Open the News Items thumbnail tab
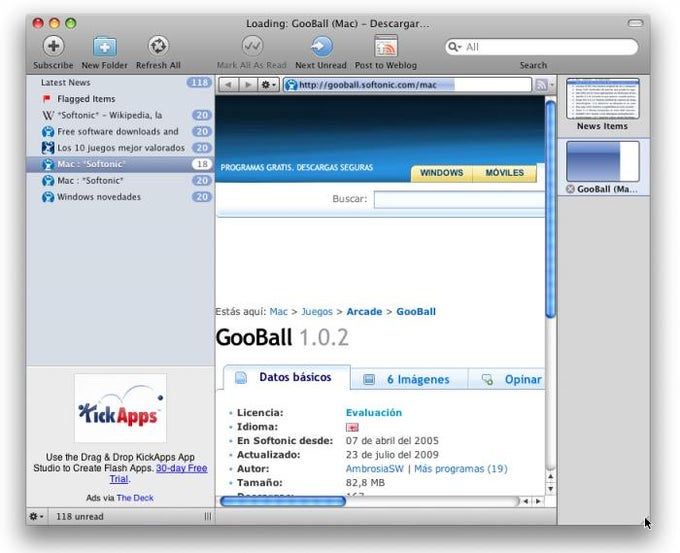The height and width of the screenshot is (553, 680). tap(602, 99)
